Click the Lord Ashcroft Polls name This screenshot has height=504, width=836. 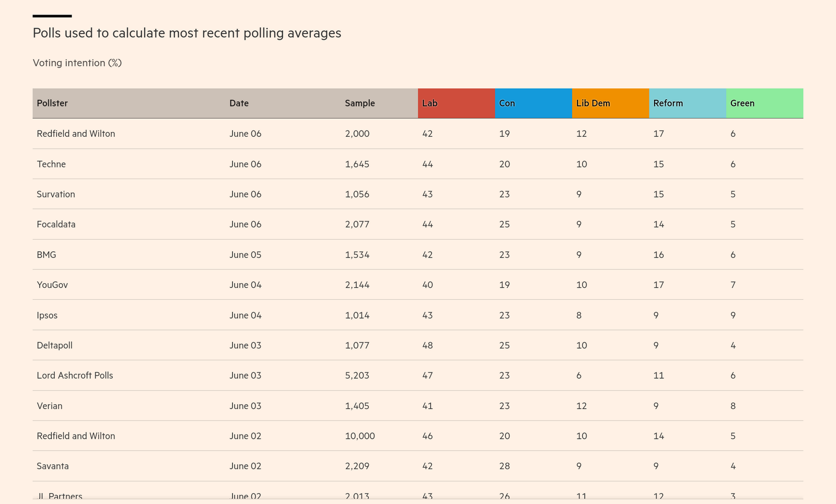click(75, 376)
